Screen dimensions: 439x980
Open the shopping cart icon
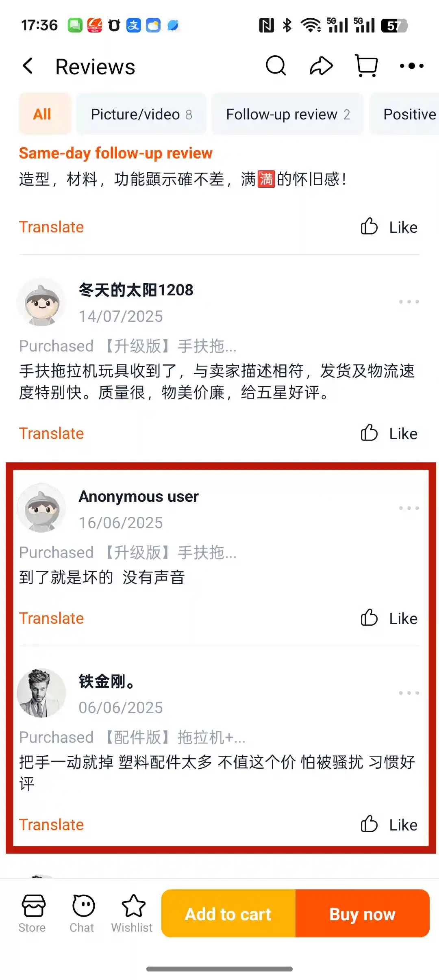[x=367, y=66]
